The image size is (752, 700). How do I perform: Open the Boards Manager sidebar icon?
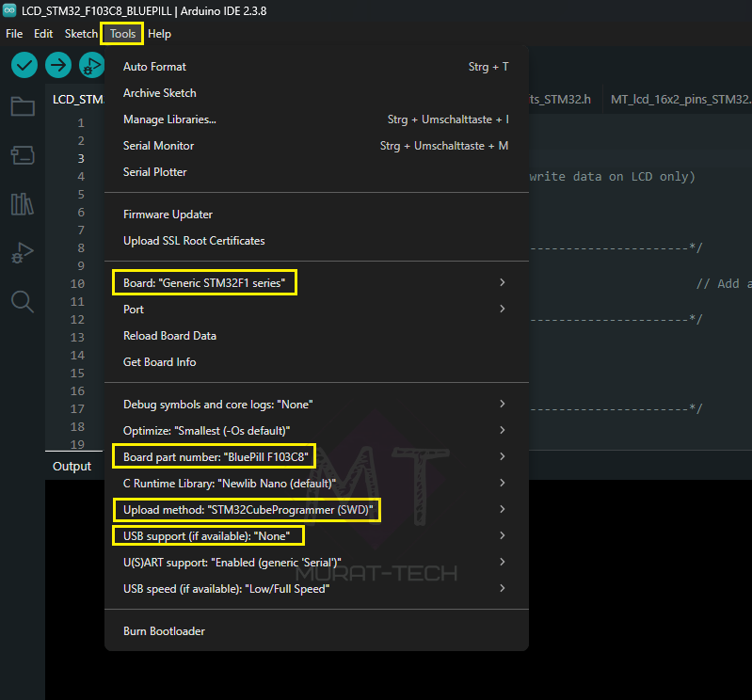click(x=23, y=155)
